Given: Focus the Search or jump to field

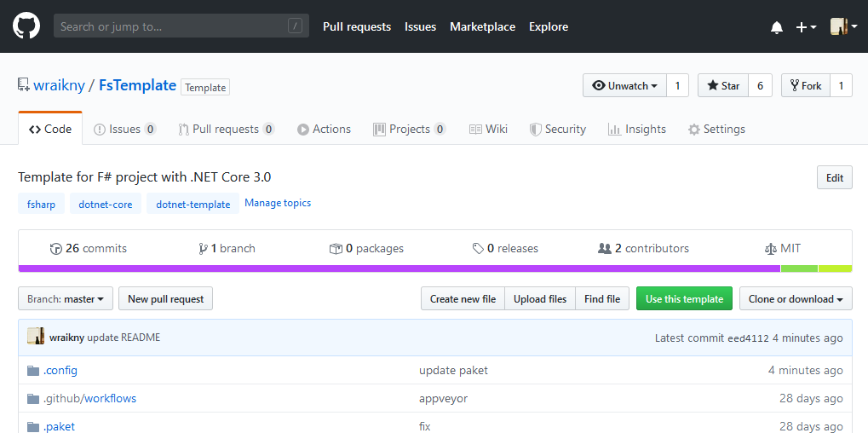Looking at the screenshot, I should click(181, 26).
